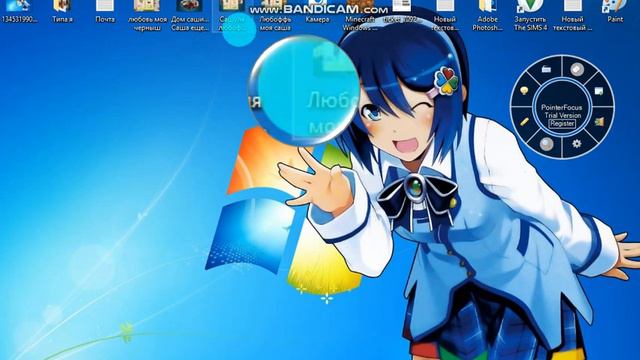This screenshot has width=640, height=360.
Task: Open PointerFocus gear options
Action: click(577, 144)
